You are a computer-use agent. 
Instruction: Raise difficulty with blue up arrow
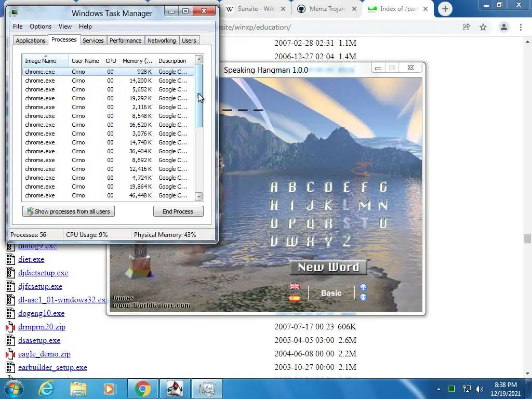coord(363,287)
